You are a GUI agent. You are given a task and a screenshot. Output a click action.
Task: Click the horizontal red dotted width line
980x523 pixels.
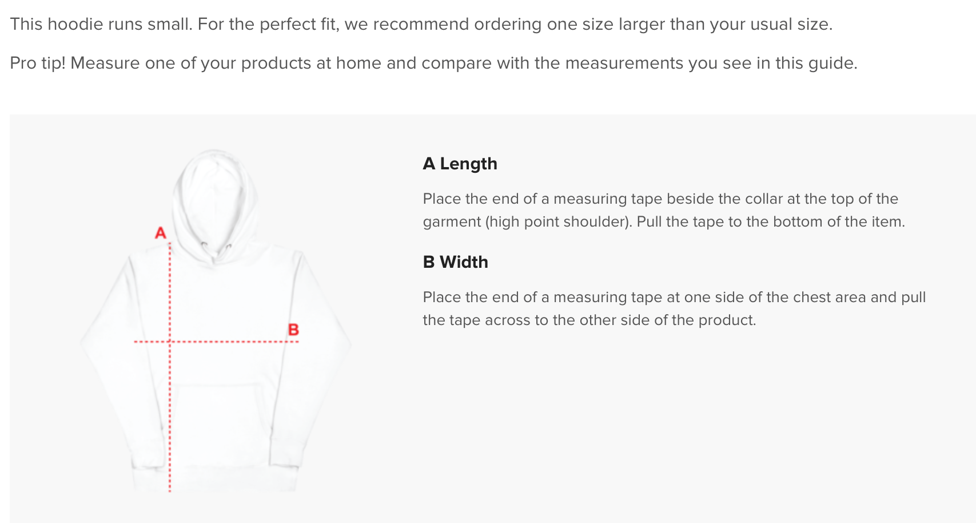240,342
